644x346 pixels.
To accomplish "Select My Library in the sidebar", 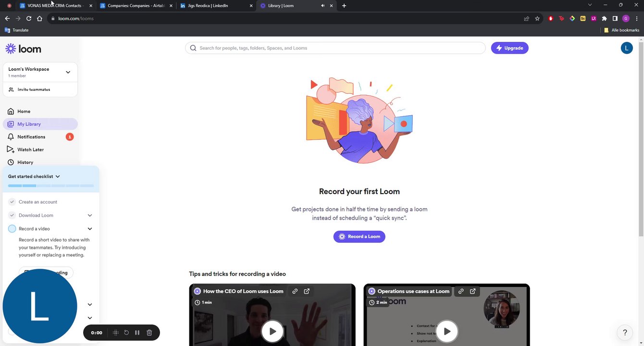I will 40,124.
